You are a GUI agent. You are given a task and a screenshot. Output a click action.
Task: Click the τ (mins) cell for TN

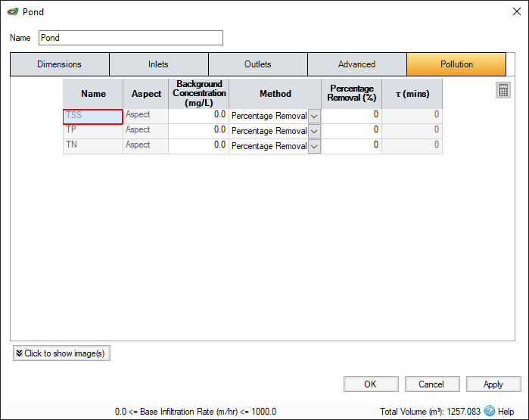tap(412, 146)
